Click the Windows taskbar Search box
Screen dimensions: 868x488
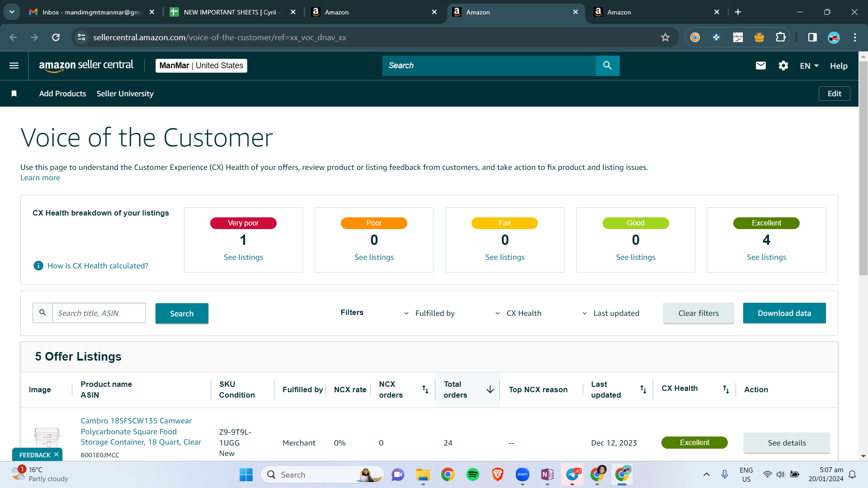tap(322, 475)
